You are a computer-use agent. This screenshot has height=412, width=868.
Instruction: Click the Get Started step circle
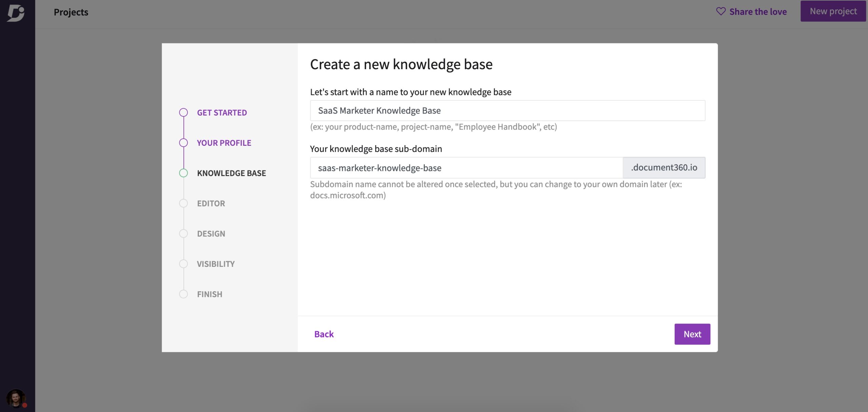[183, 113]
